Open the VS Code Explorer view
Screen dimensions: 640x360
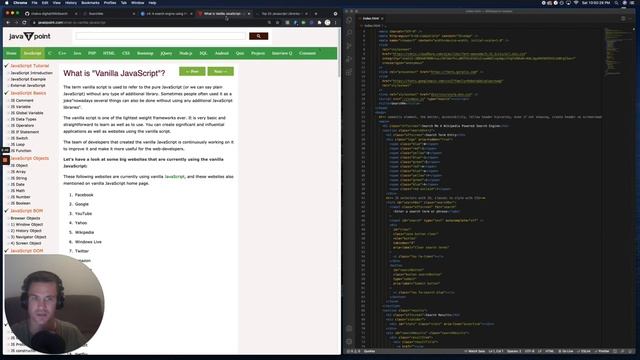pos(349,20)
